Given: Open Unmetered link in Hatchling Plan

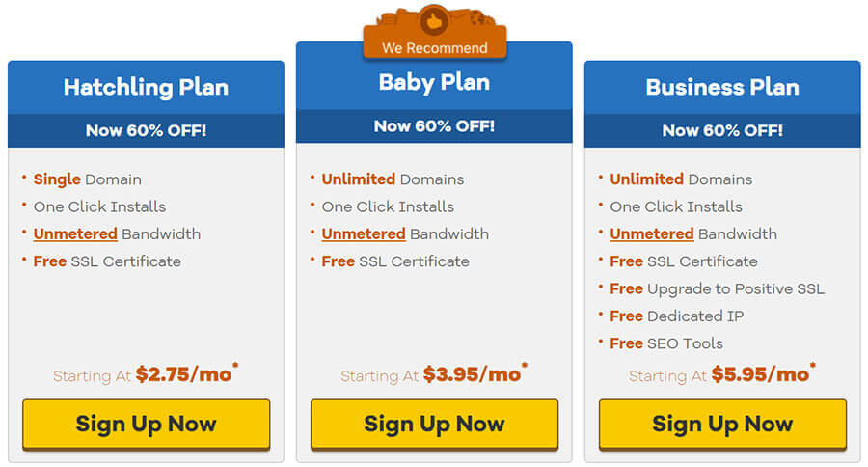Looking at the screenshot, I should (x=75, y=234).
